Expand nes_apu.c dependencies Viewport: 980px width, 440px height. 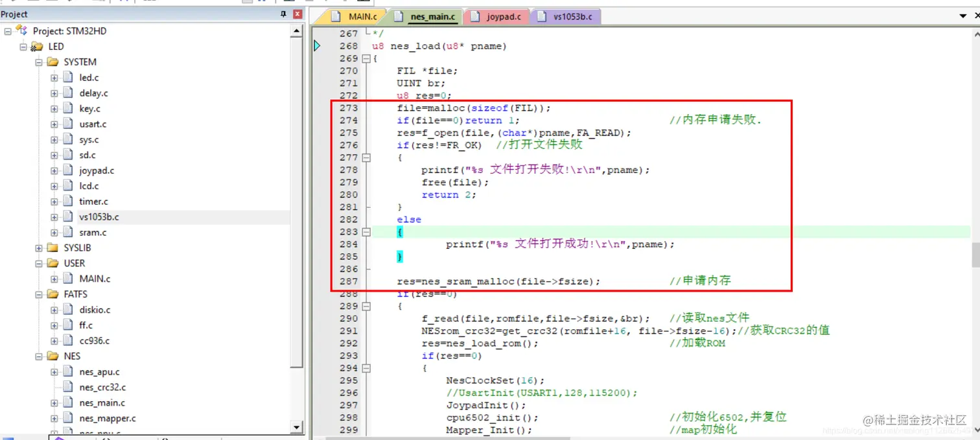[54, 372]
